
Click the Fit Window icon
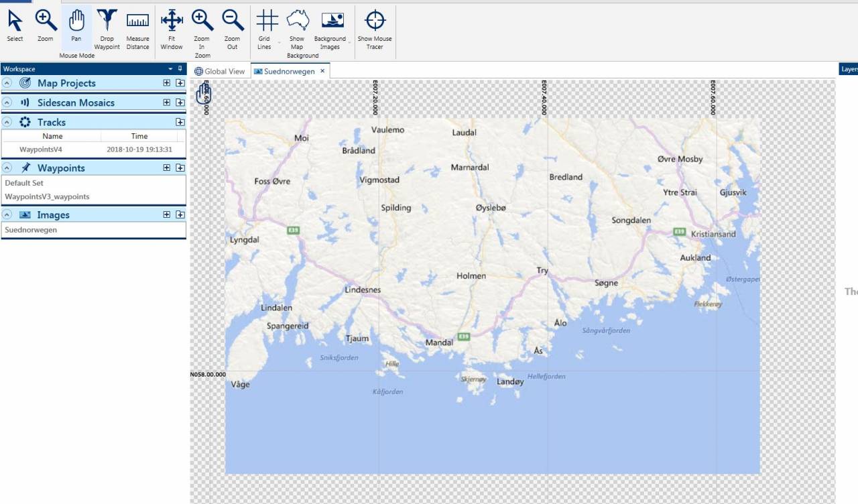(172, 29)
